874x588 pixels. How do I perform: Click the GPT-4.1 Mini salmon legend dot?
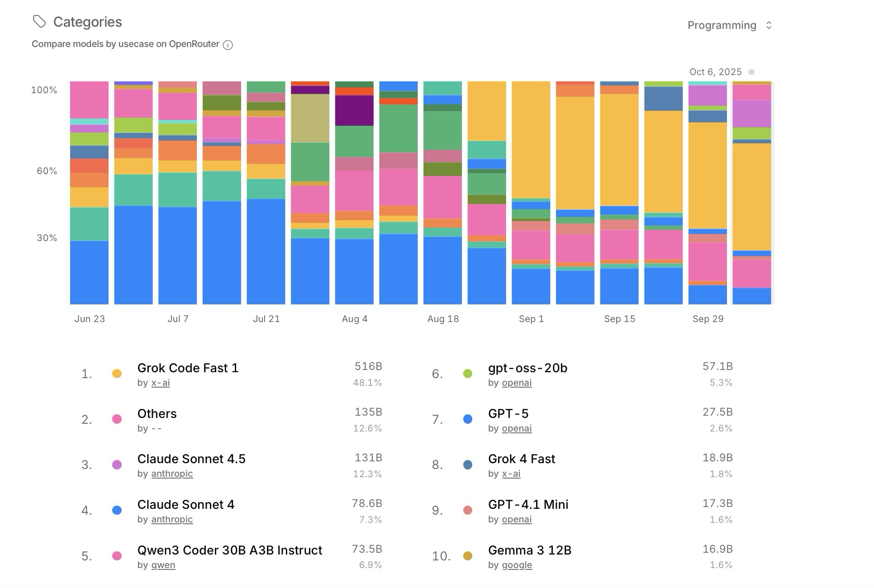tap(468, 511)
